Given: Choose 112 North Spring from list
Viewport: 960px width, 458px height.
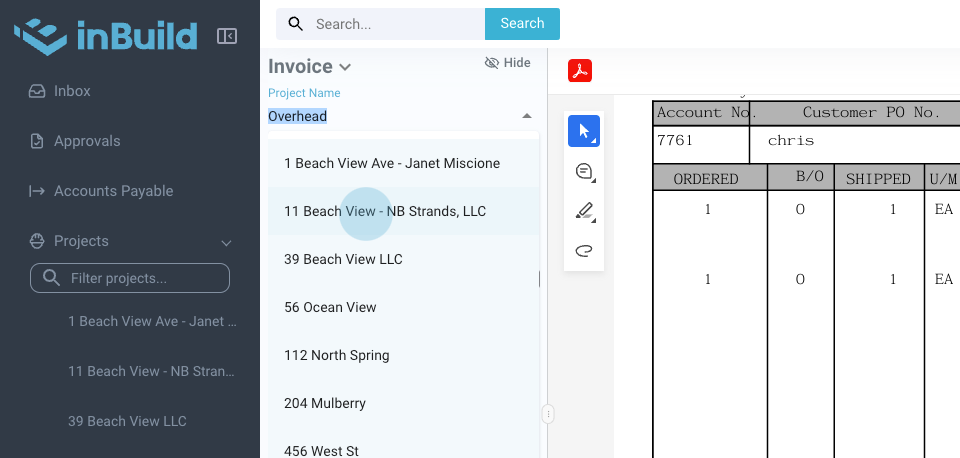Looking at the screenshot, I should pos(337,355).
